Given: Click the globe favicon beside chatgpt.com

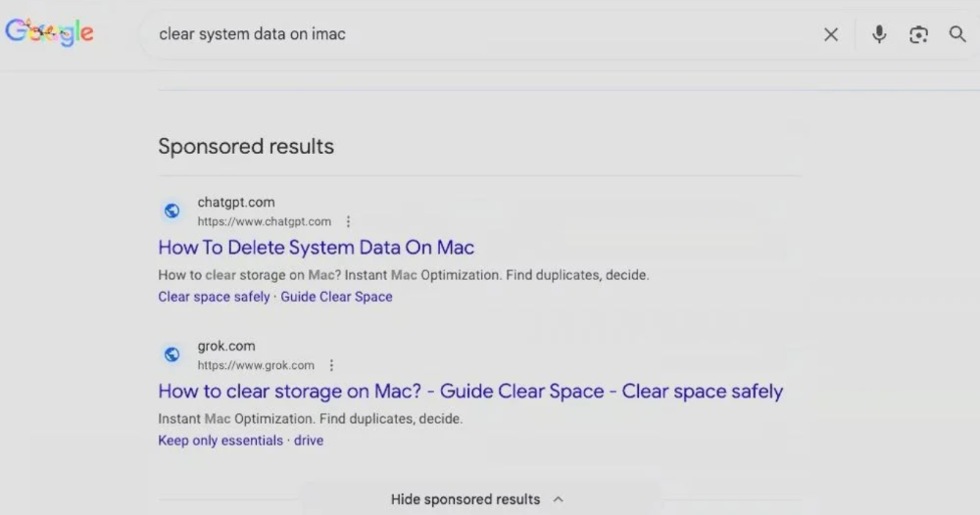Looking at the screenshot, I should 172,211.
